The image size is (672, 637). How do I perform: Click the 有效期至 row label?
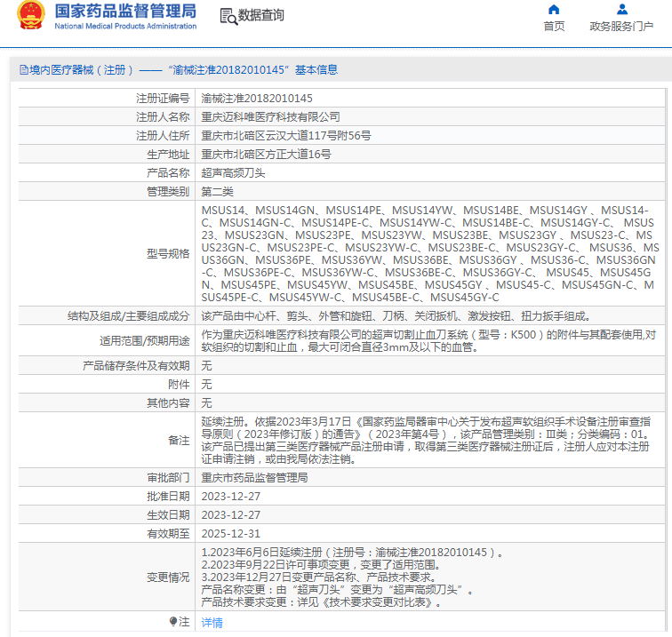point(168,534)
